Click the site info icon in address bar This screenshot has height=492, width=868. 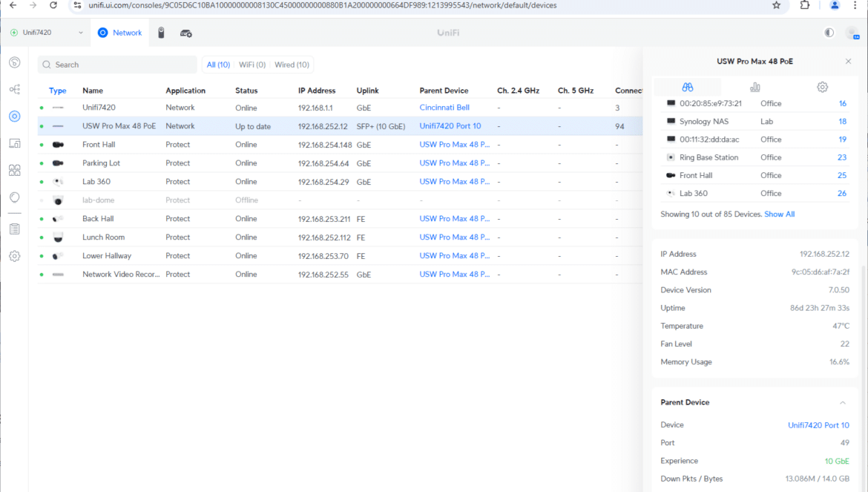point(77,5)
